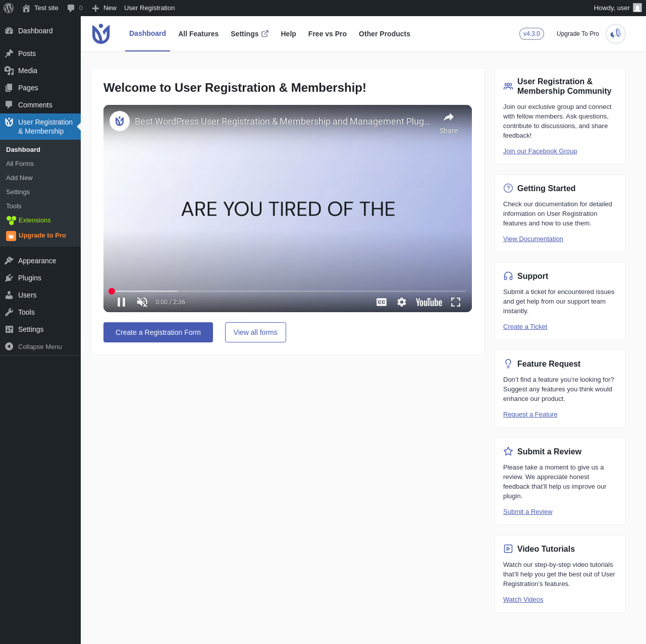Open Other Products tab
Viewport: 646px width, 644px height.
pos(385,34)
